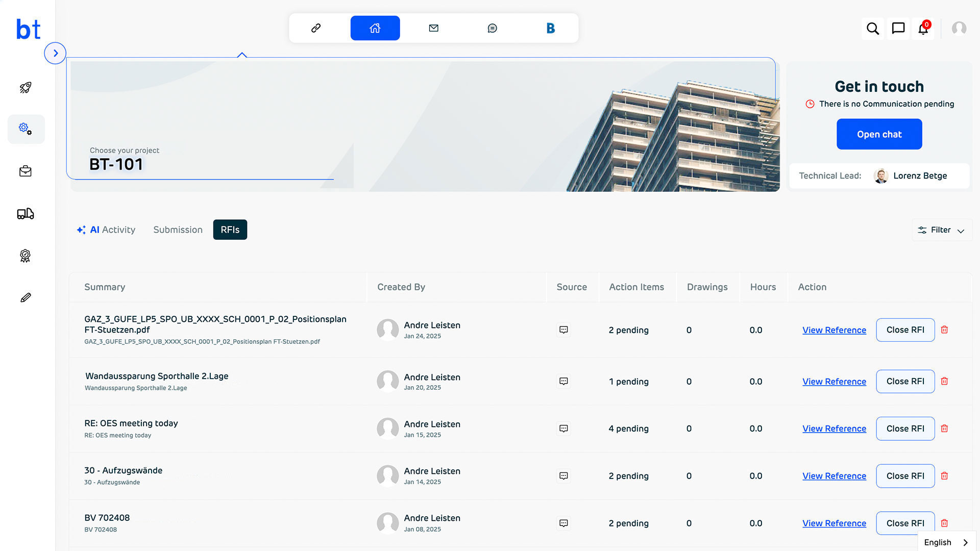Click the bt logo
The height and width of the screenshot is (551, 980).
click(28, 29)
